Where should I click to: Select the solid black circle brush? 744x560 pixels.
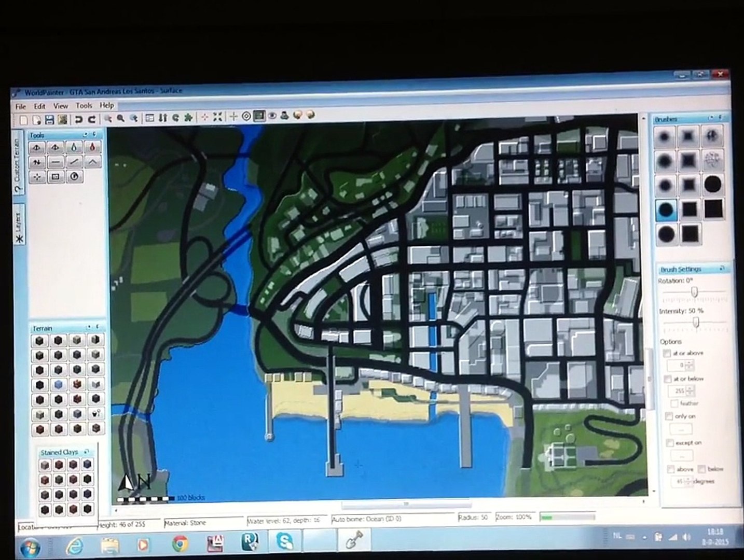point(713,184)
